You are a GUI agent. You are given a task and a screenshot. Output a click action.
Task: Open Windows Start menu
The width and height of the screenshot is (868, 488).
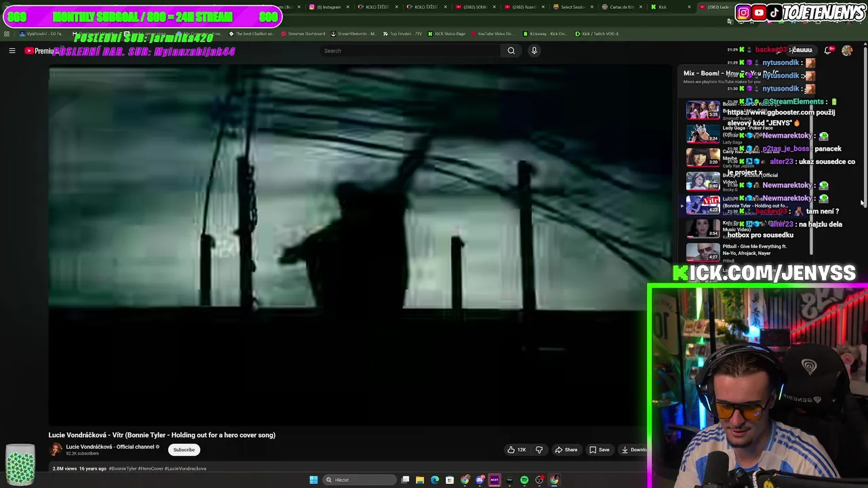pos(313,480)
